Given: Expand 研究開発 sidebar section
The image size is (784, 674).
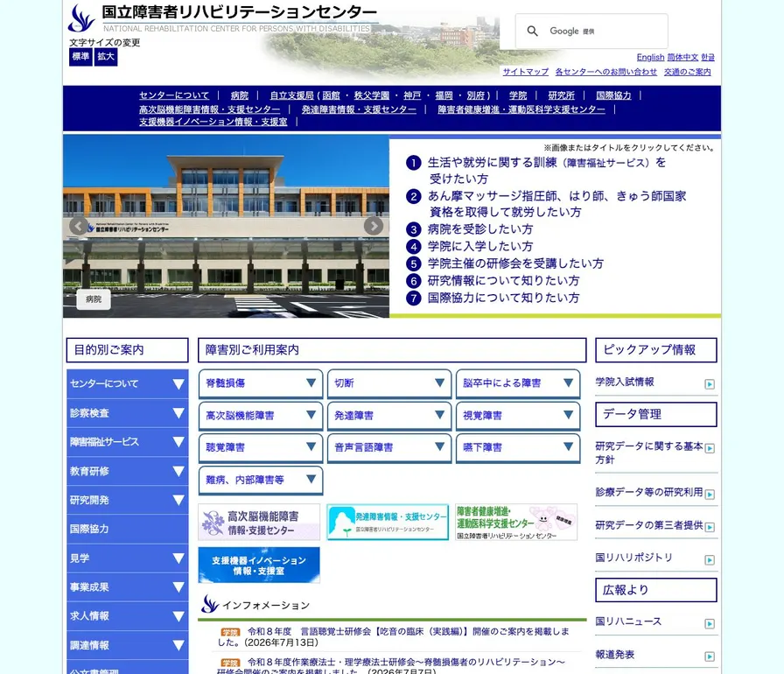Looking at the screenshot, I should 128,500.
